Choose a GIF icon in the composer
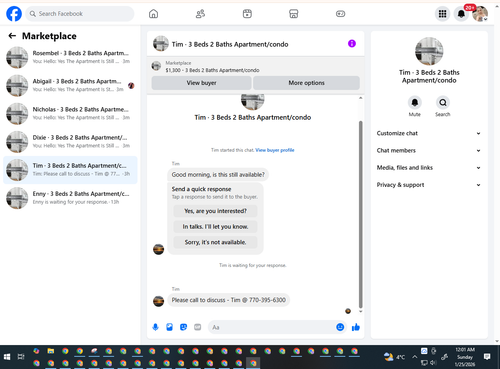The height and width of the screenshot is (369, 500). 198,327
